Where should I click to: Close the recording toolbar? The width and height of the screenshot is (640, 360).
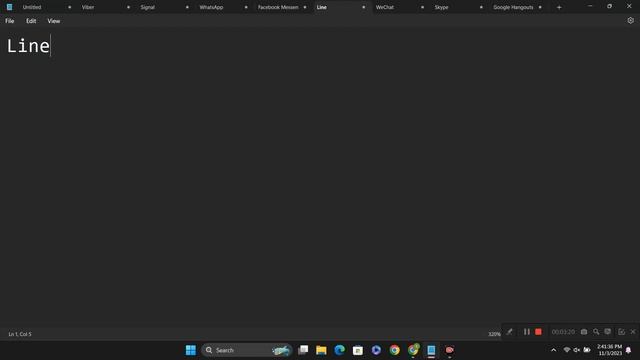(x=633, y=332)
